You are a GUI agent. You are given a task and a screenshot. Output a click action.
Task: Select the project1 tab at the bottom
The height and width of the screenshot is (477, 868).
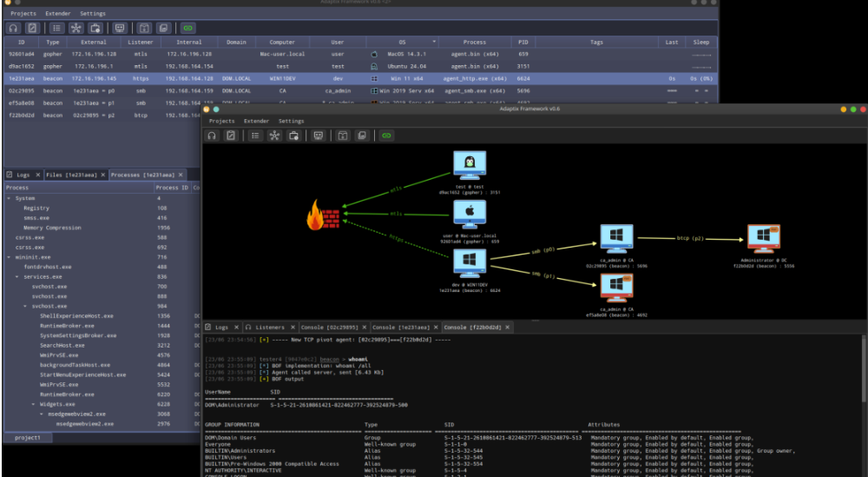27,438
